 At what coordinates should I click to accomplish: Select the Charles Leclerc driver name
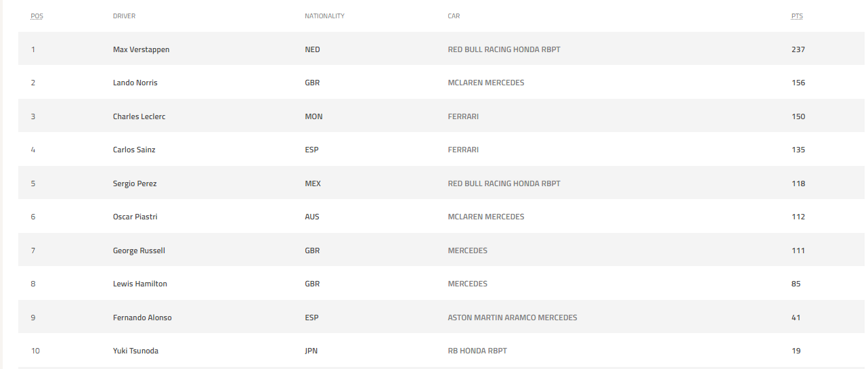[x=139, y=116]
